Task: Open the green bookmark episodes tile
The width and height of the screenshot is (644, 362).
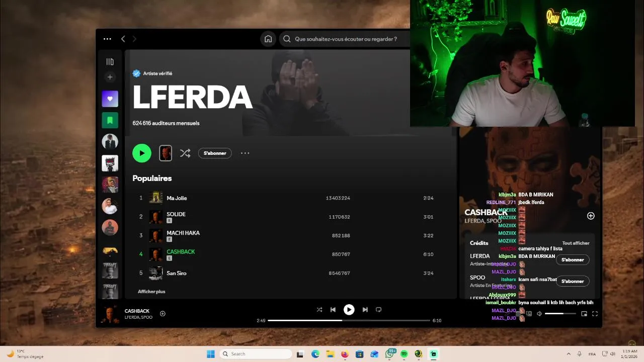Action: click(x=110, y=120)
